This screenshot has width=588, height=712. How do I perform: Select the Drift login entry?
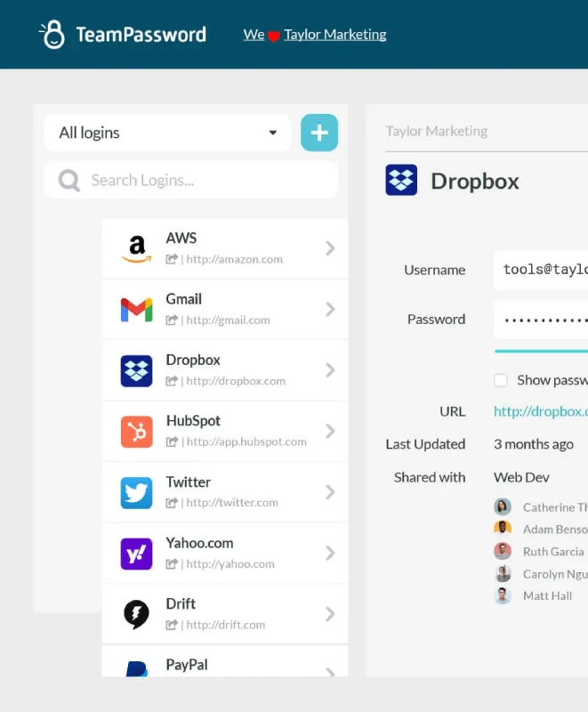224,614
